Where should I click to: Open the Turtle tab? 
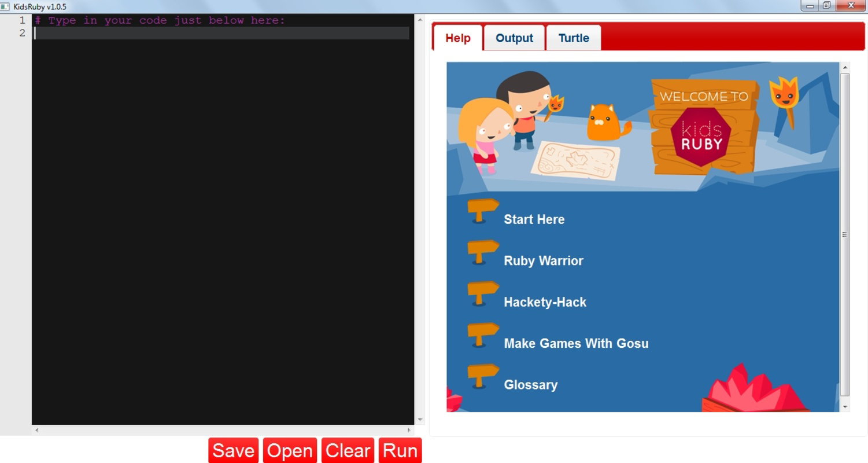click(x=574, y=38)
